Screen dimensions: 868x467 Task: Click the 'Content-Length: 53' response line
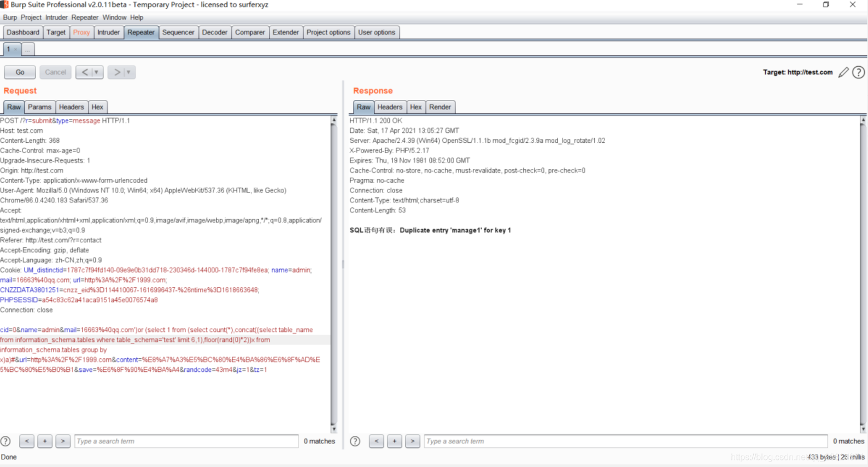(x=377, y=210)
